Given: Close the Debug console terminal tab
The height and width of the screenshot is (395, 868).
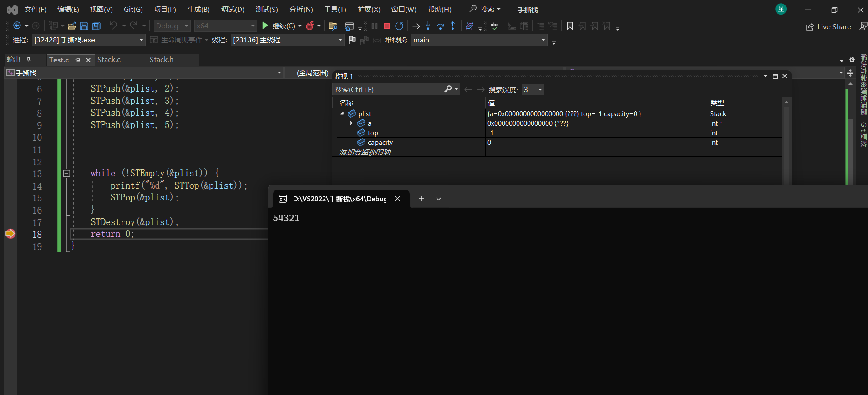Looking at the screenshot, I should [x=397, y=199].
